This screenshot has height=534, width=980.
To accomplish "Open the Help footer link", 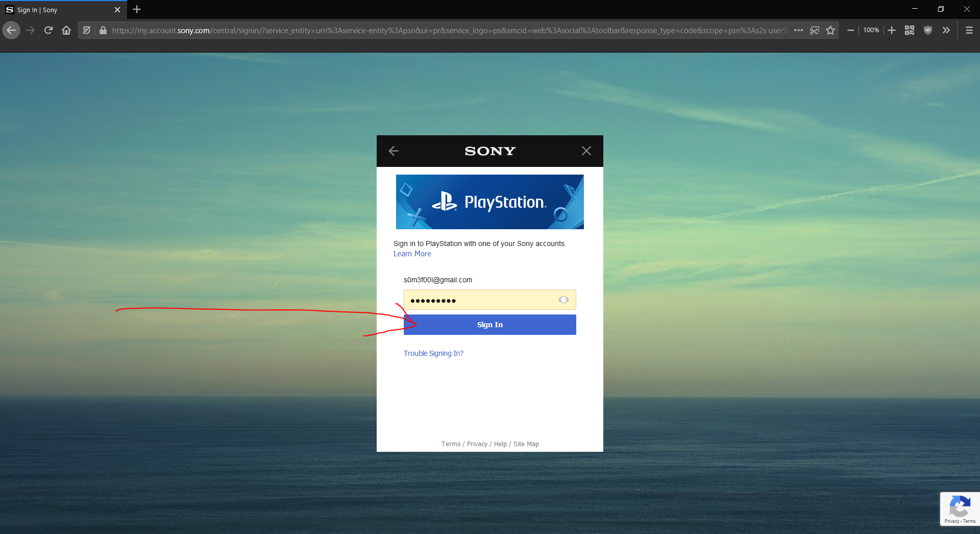I will click(500, 444).
